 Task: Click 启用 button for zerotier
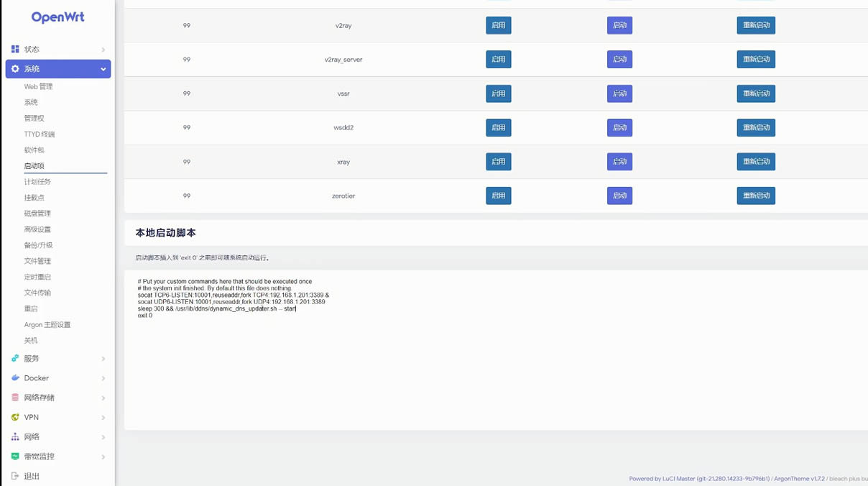coord(499,196)
